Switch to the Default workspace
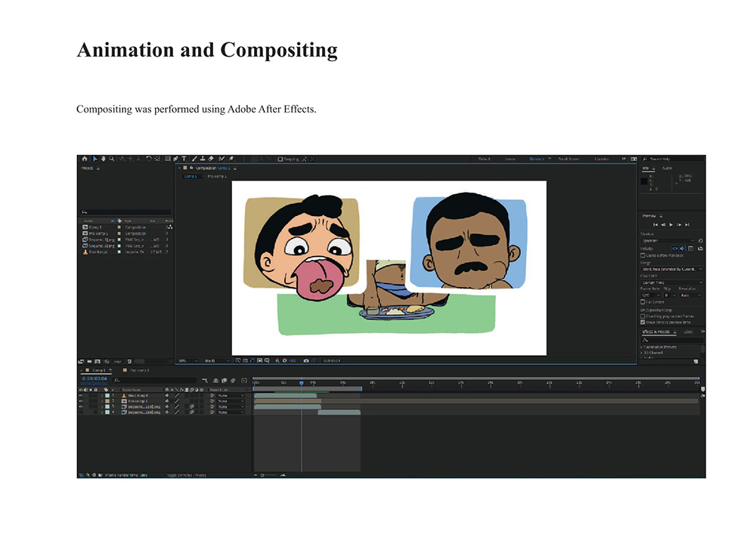Viewport: 756px width, 534px height. pos(484,159)
